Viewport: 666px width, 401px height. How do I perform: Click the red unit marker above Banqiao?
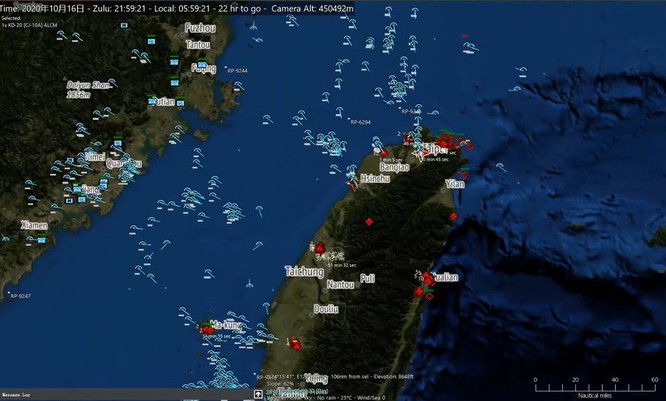click(382, 154)
